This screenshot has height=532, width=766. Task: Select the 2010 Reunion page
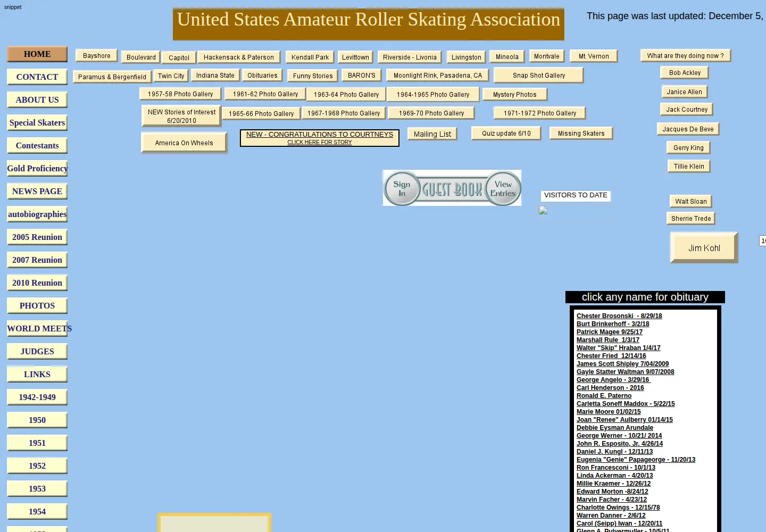point(37,283)
